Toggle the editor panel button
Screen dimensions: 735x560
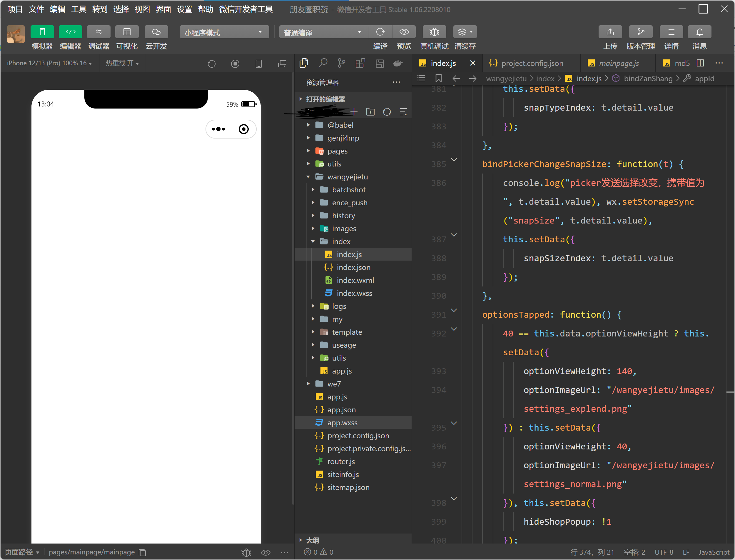tap(70, 32)
